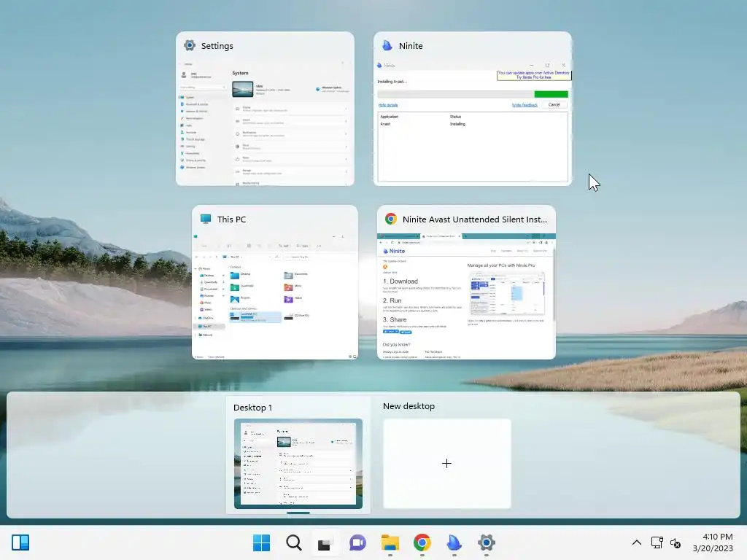This screenshot has height=560, width=747.
Task: Click the monitor icon beside the This PC title
Action: coord(206,219)
